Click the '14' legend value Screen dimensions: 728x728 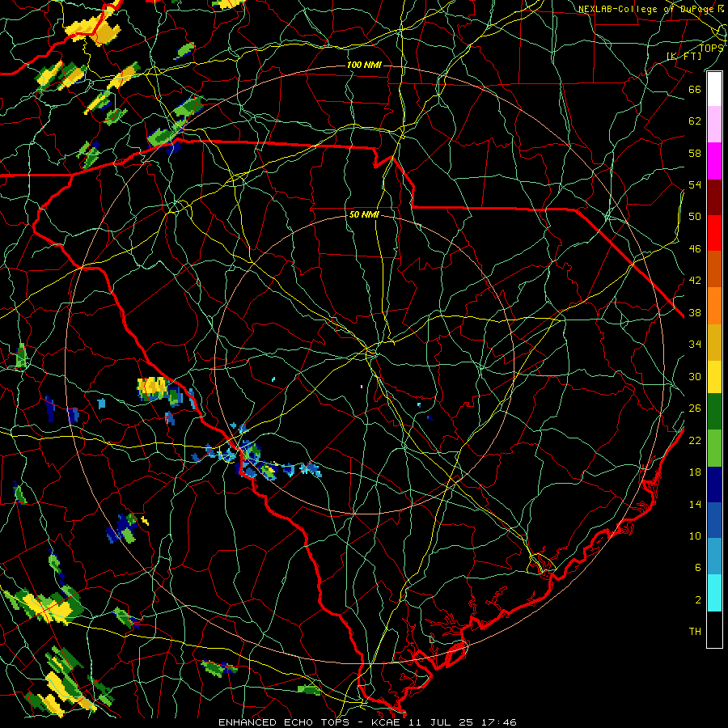(x=695, y=504)
